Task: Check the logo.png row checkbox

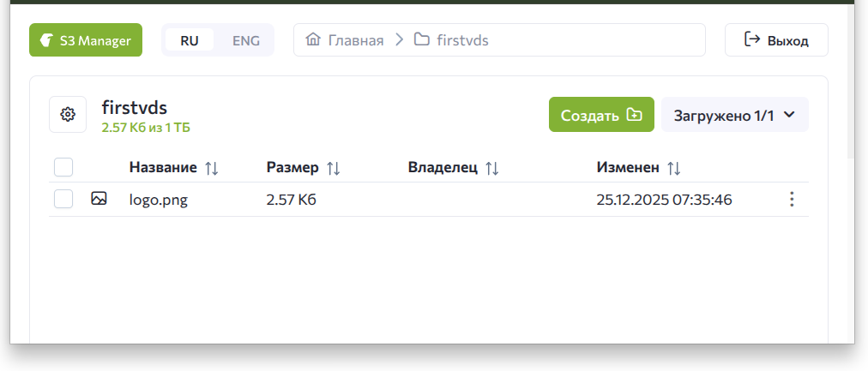Action: 63,199
